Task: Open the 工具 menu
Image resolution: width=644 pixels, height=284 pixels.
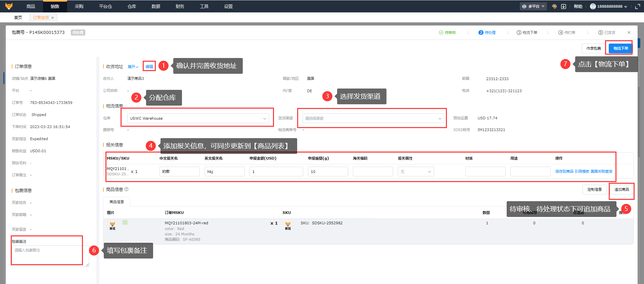Action: click(x=204, y=6)
